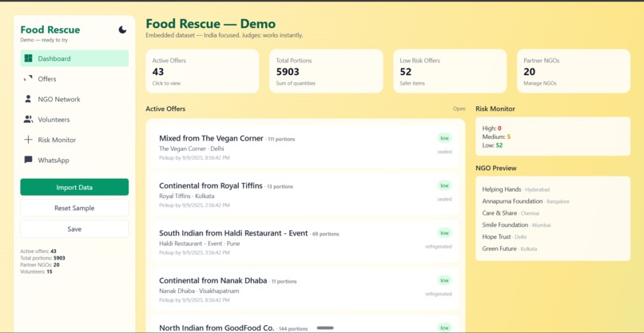644x333 pixels.
Task: Select the South Indian from Haldi Restaurant offer
Action: click(x=305, y=241)
